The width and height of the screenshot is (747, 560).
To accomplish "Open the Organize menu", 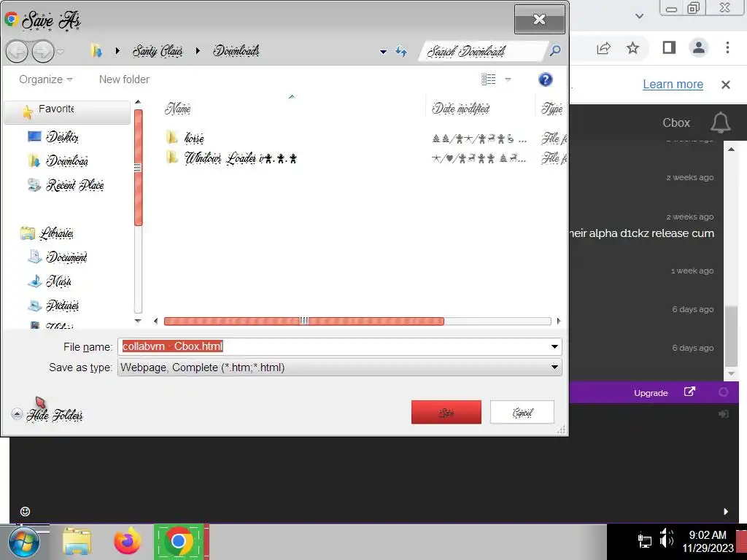I will point(46,79).
